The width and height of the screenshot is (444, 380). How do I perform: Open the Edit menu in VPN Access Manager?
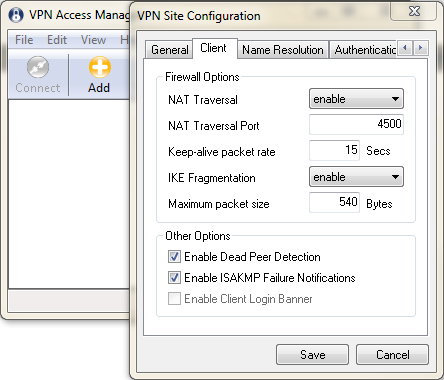pos(57,40)
